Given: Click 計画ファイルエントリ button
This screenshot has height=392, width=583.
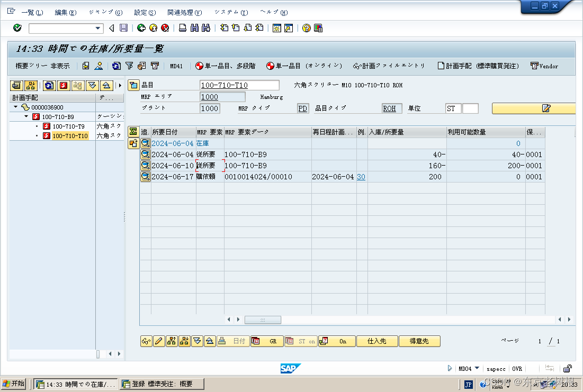Looking at the screenshot, I should [389, 66].
